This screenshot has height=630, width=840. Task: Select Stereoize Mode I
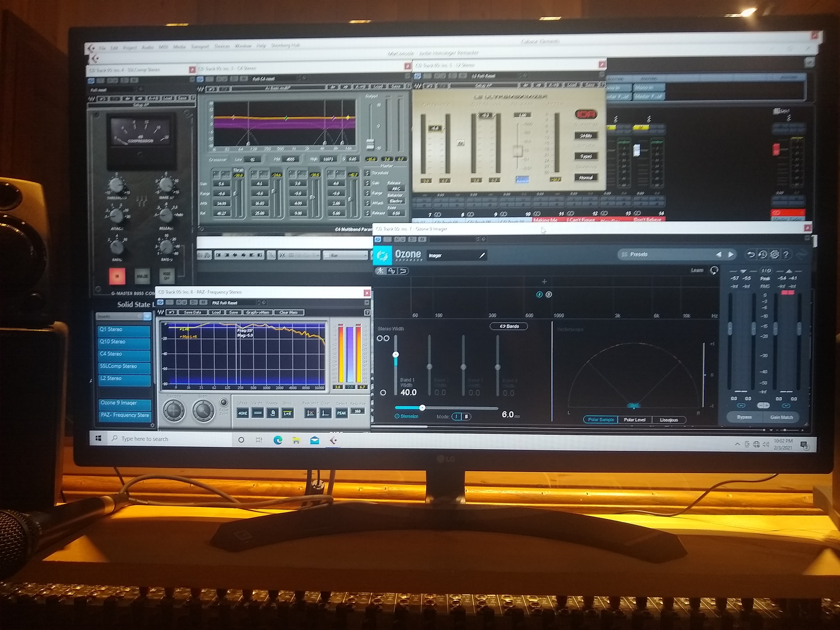(456, 416)
